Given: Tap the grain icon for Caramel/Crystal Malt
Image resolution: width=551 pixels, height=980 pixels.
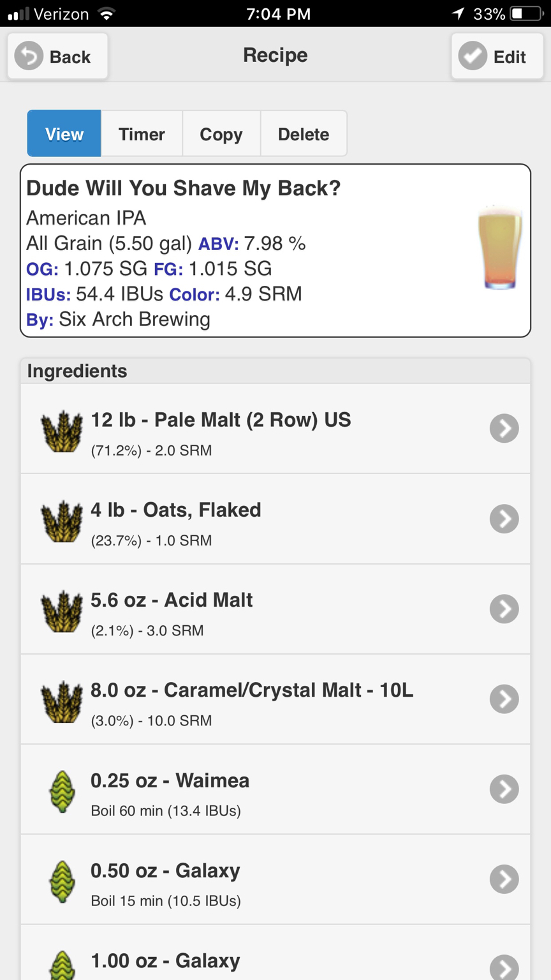Looking at the screenshot, I should (x=62, y=702).
